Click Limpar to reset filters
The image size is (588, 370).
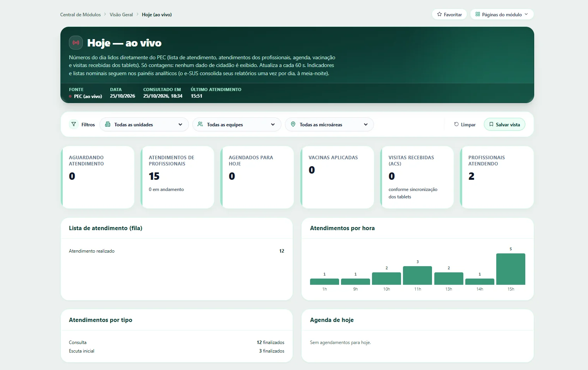click(x=465, y=124)
